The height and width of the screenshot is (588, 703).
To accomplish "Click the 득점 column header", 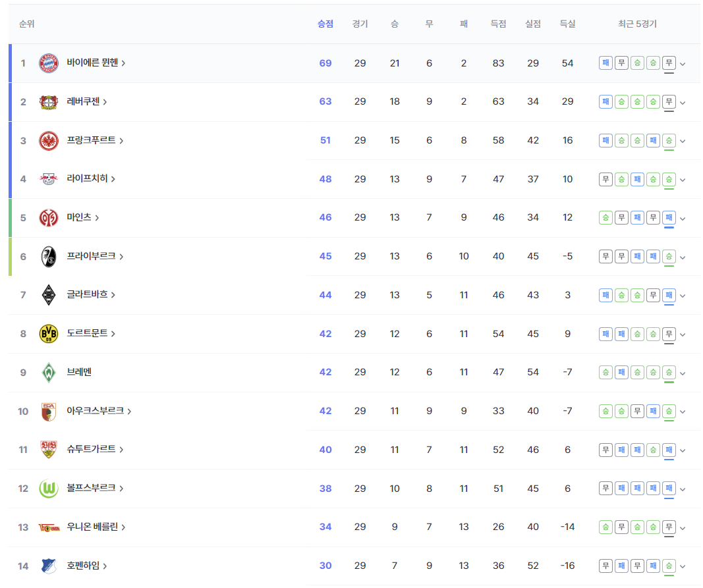I will [498, 24].
